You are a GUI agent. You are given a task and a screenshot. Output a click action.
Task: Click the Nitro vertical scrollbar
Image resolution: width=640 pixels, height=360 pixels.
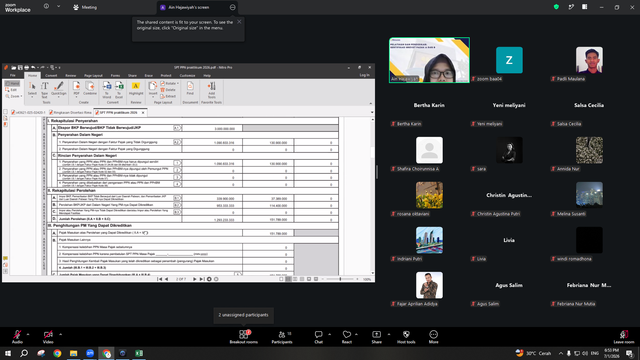372,196
